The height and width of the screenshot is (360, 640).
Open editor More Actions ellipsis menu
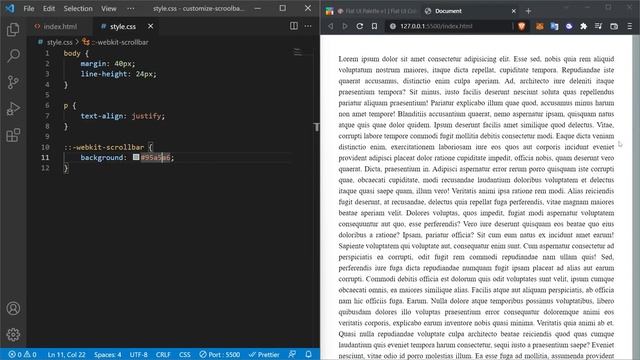(x=308, y=26)
